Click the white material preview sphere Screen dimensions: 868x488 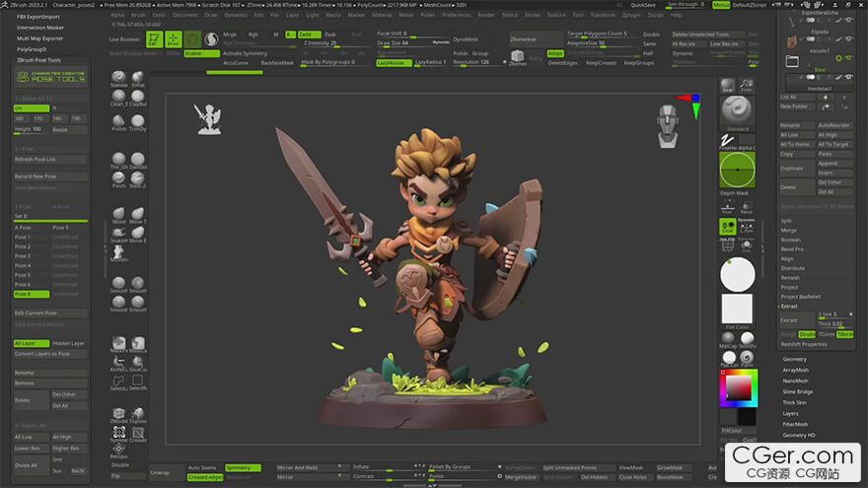(x=738, y=274)
